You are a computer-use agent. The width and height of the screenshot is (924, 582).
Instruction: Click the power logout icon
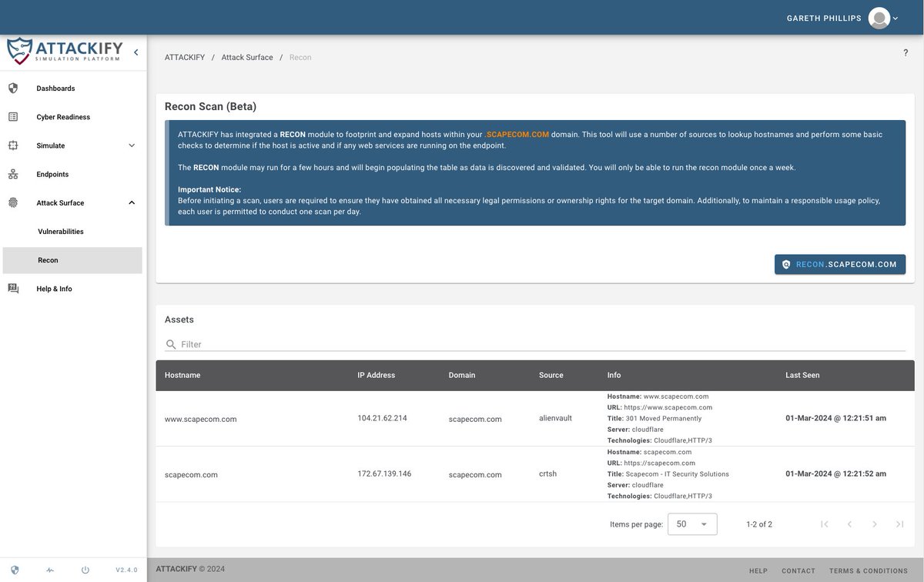tap(85, 570)
